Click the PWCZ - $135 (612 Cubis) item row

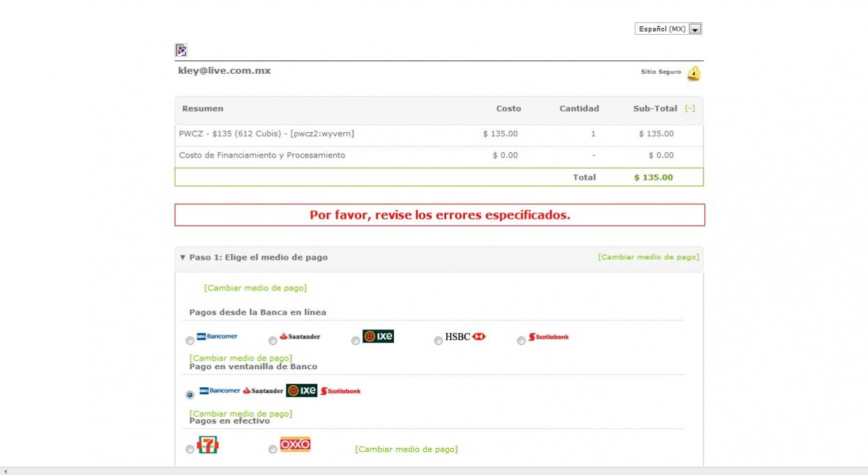(x=439, y=134)
